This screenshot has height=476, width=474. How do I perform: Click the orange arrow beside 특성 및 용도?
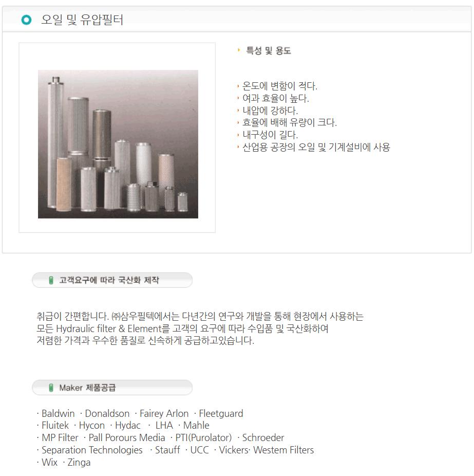pyautogui.click(x=239, y=50)
